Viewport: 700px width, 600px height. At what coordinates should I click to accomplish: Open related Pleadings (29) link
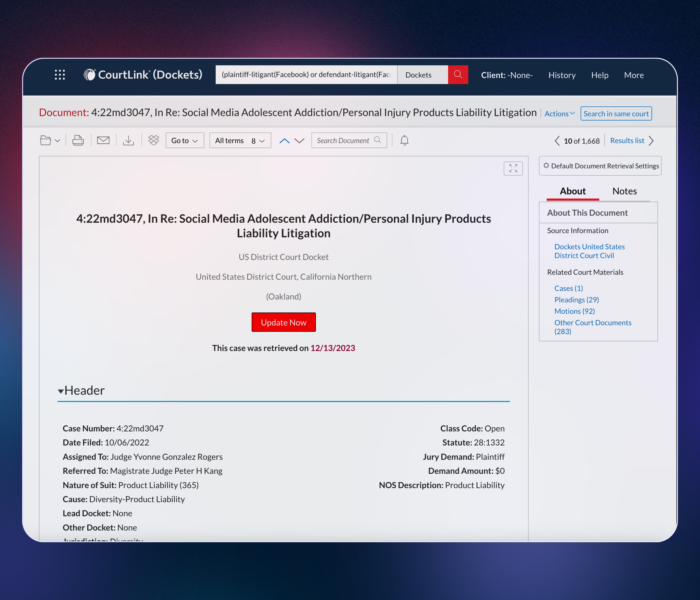(x=576, y=300)
